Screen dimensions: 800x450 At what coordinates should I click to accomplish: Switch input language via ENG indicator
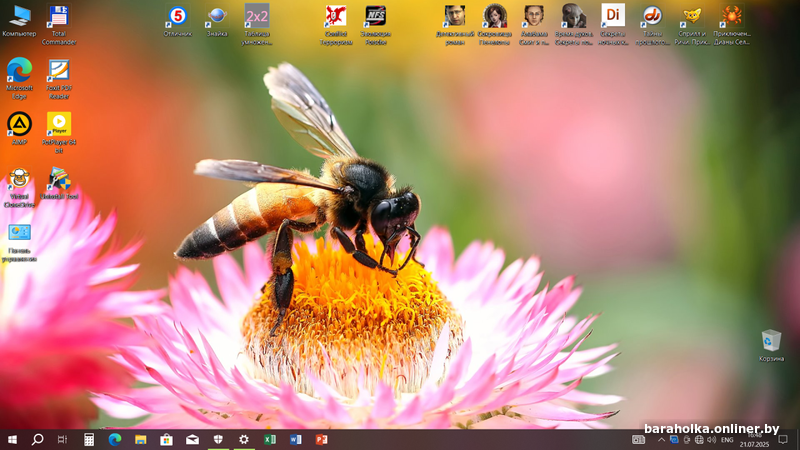[727, 439]
